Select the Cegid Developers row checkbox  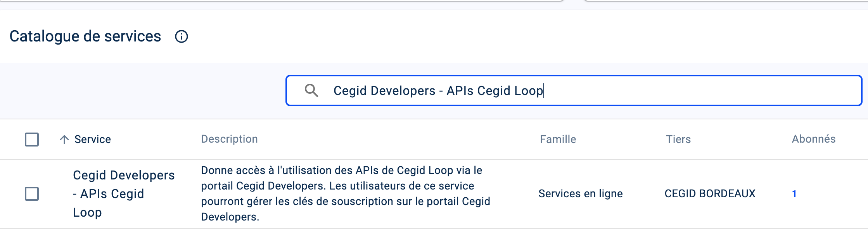[x=32, y=194]
